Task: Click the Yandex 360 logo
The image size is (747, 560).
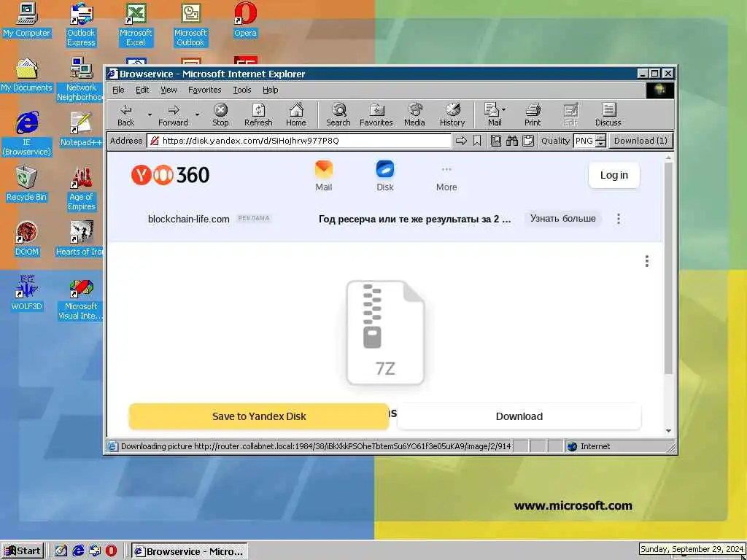Action: click(170, 175)
